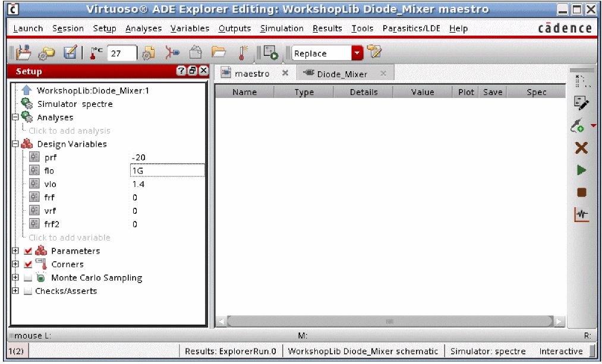The width and height of the screenshot is (602, 364).
Task: Expand the Corners tree node
Action: pyautogui.click(x=15, y=264)
